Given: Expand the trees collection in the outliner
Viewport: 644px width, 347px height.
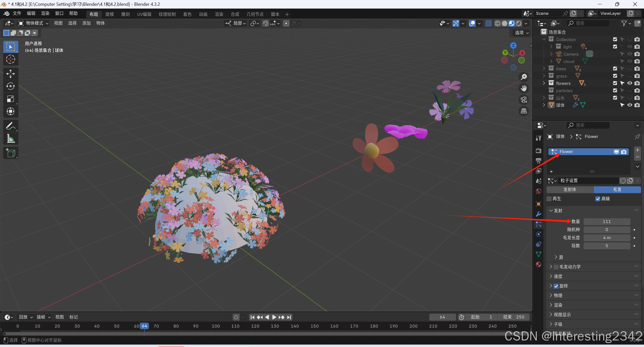Looking at the screenshot, I should [x=544, y=69].
